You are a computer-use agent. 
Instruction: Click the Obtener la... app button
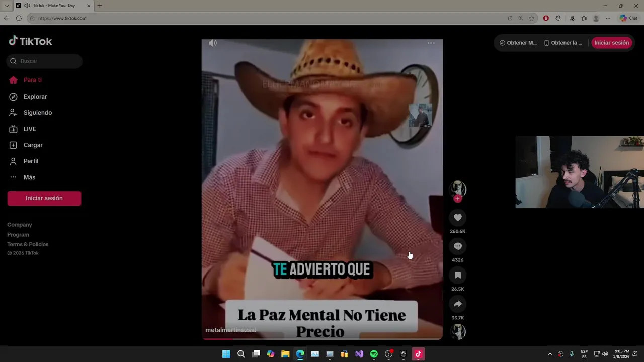click(x=563, y=43)
